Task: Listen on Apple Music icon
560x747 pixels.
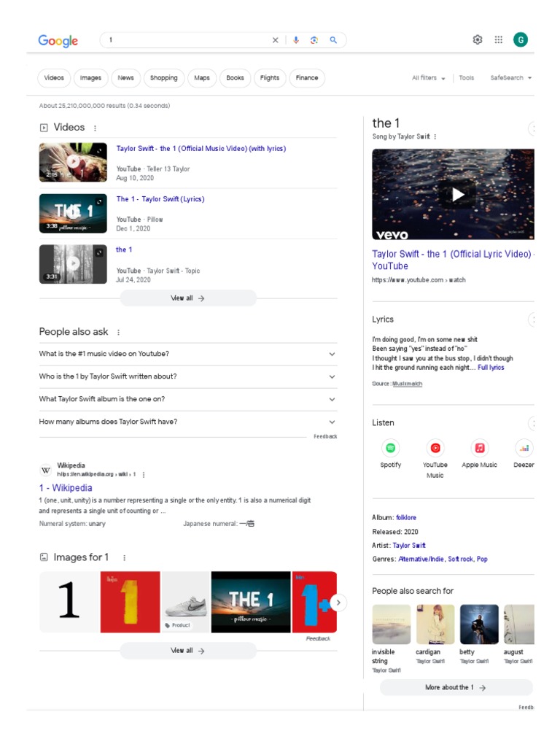Action: 480,448
